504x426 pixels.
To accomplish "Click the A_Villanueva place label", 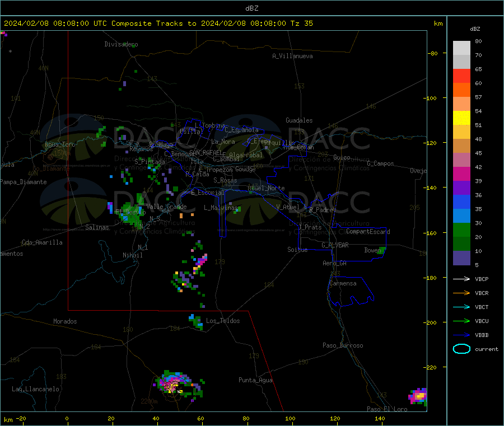I will [292, 56].
